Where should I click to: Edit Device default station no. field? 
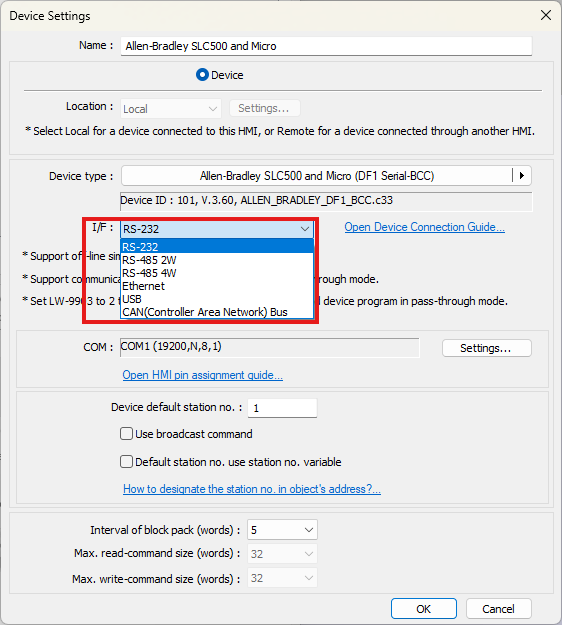click(282, 408)
